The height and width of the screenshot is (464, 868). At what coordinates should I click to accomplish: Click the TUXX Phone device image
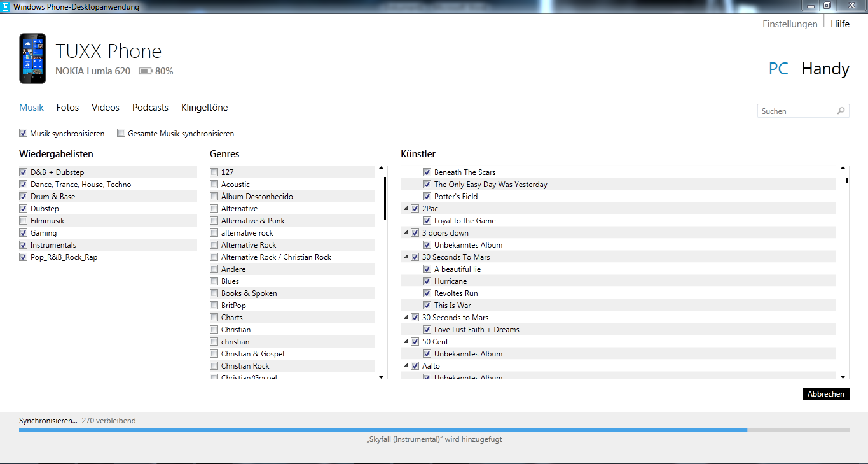tap(32, 59)
